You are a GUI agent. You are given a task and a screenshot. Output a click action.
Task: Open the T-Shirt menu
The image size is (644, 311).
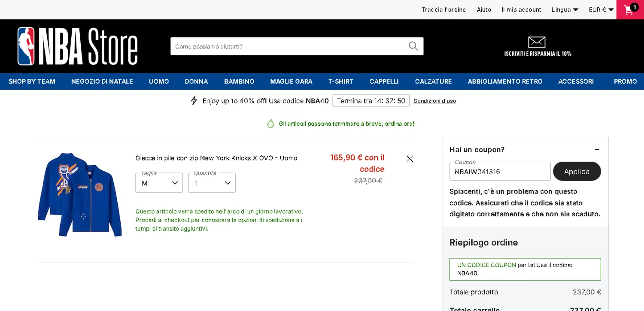pyautogui.click(x=341, y=82)
